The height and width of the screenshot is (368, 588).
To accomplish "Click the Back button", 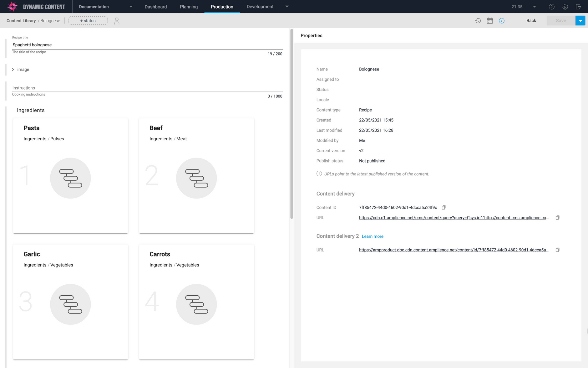I will pos(531,20).
